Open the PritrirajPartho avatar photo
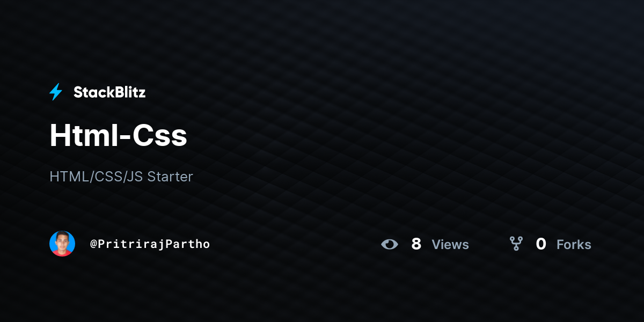Screen dimensions: 644x322 click(x=62, y=244)
